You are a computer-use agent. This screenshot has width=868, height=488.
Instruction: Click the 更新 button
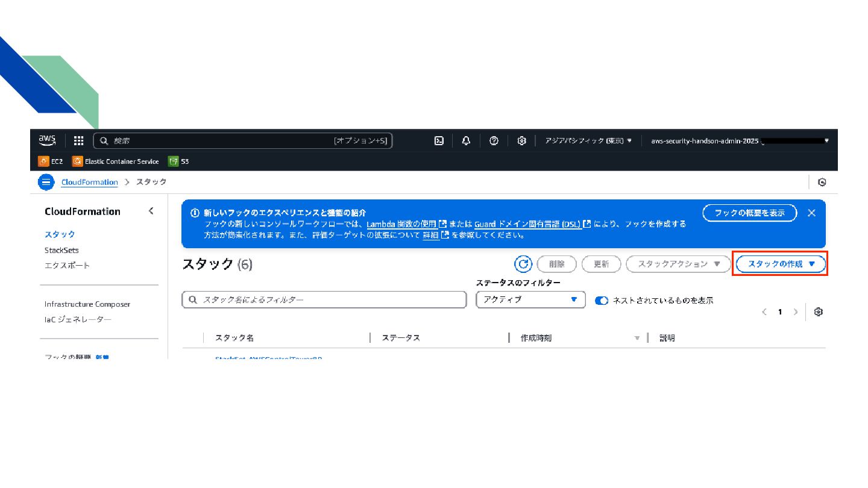[602, 264]
